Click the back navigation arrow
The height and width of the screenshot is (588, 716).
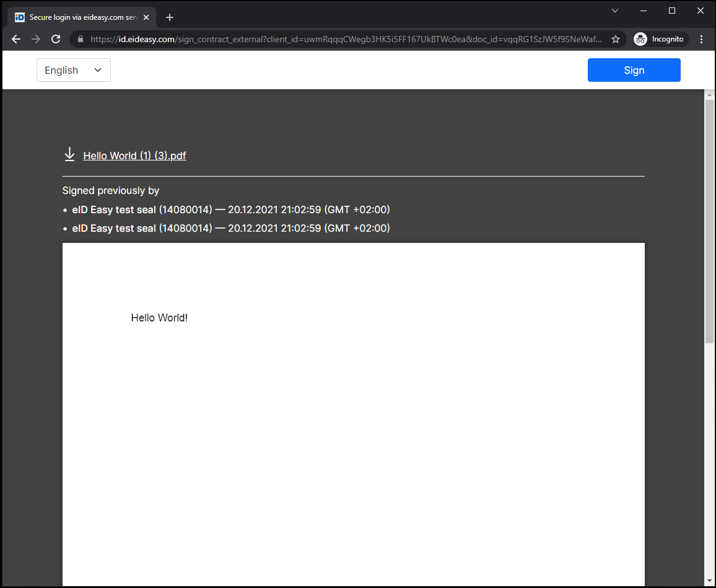pyautogui.click(x=15, y=38)
